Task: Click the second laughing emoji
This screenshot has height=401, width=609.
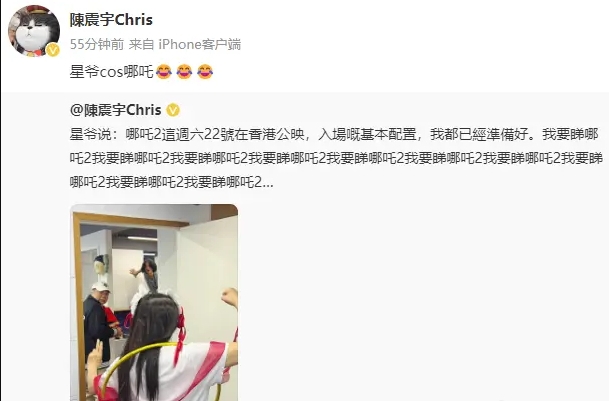Action: click(184, 71)
